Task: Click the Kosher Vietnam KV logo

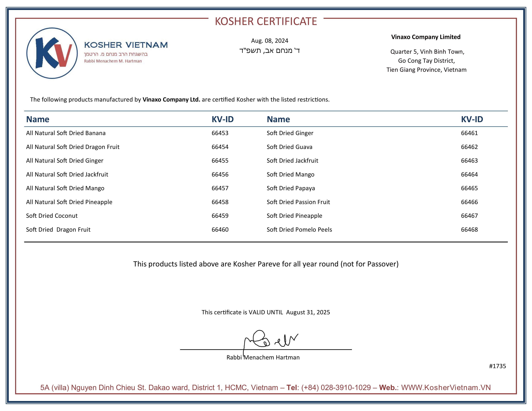Action: click(x=52, y=53)
